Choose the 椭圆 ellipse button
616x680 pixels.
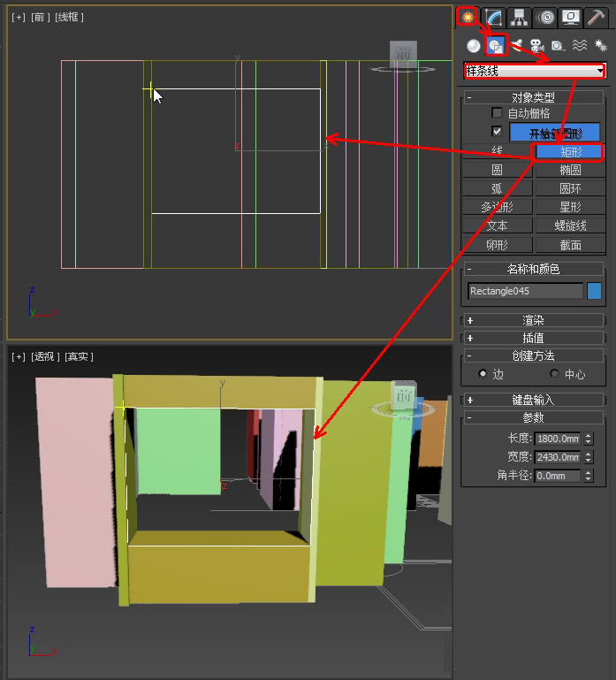tap(570, 170)
